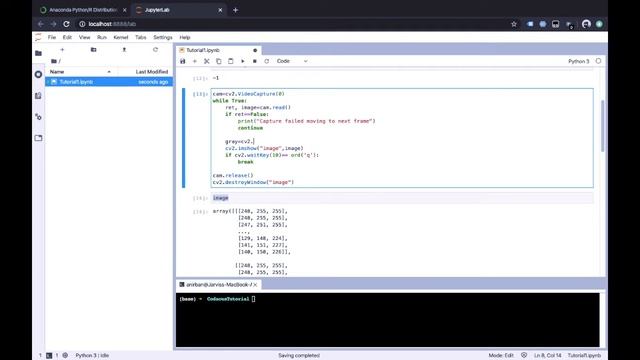Click the settings gear icon in the status bar
640x360 pixels.
click(x=65, y=356)
